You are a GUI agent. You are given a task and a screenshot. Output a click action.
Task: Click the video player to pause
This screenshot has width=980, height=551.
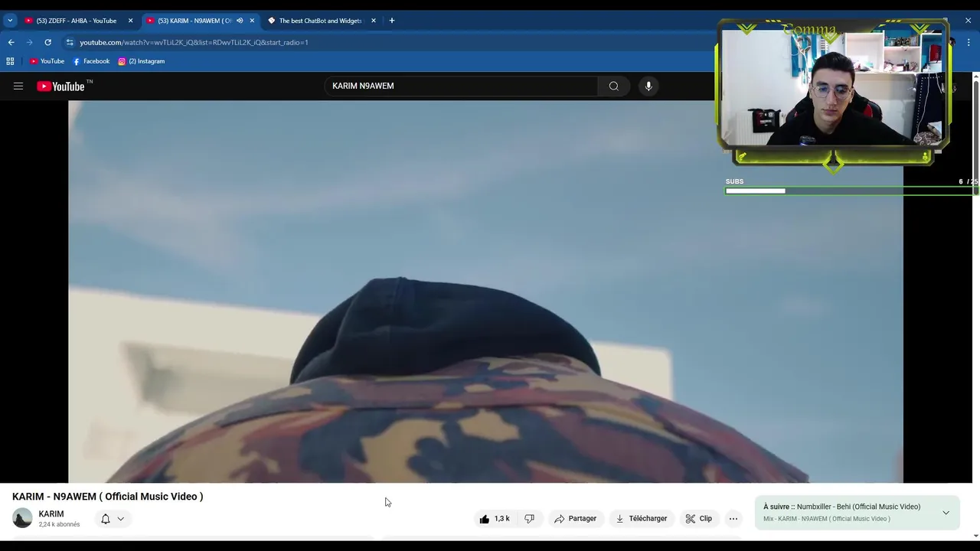(485, 292)
